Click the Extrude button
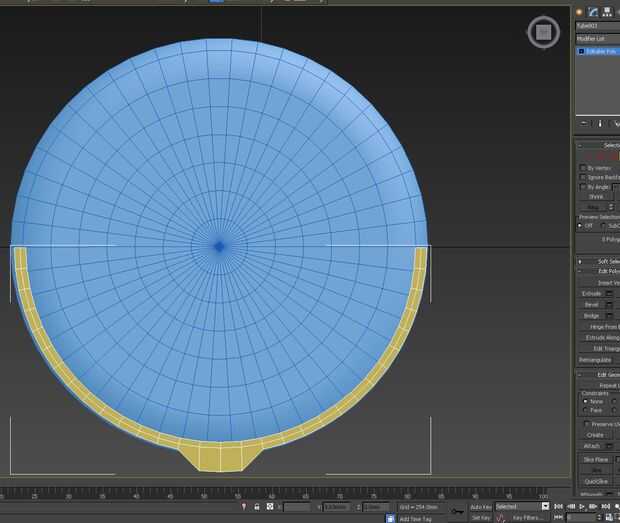Image resolution: width=620 pixels, height=523 pixels. tap(592, 294)
